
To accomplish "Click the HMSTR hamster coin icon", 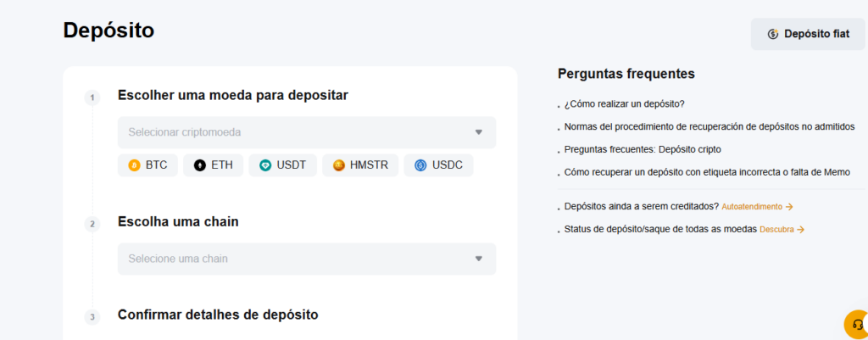I will pyautogui.click(x=339, y=165).
